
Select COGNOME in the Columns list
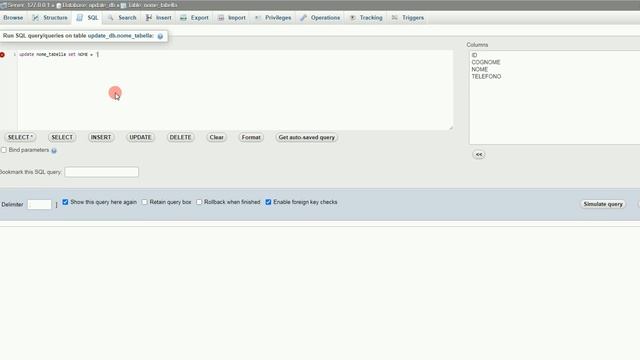click(486, 62)
